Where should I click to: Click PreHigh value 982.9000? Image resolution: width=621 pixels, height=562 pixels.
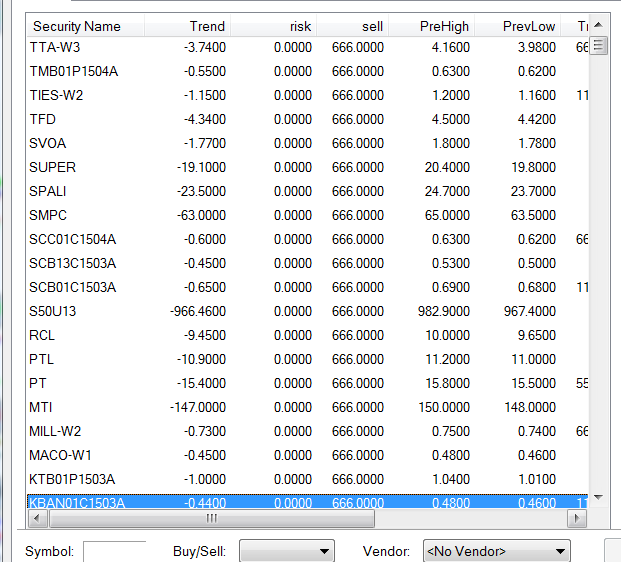pyautogui.click(x=444, y=311)
